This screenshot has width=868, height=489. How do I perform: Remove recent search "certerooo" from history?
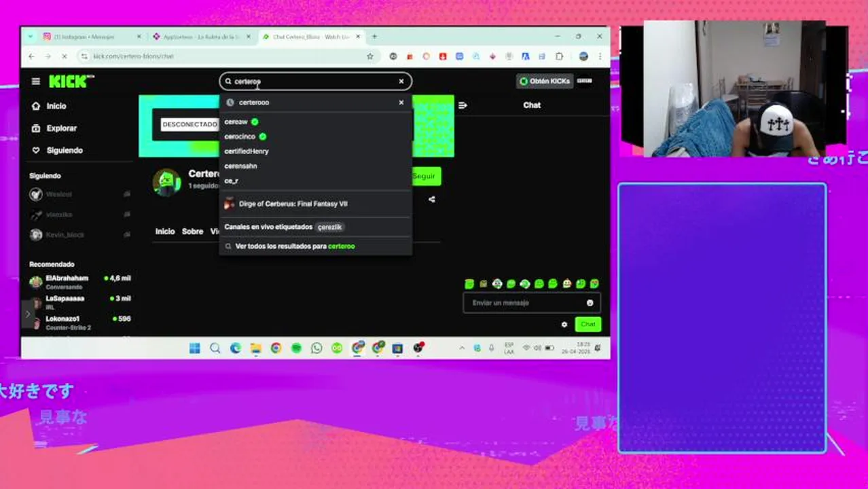[401, 103]
